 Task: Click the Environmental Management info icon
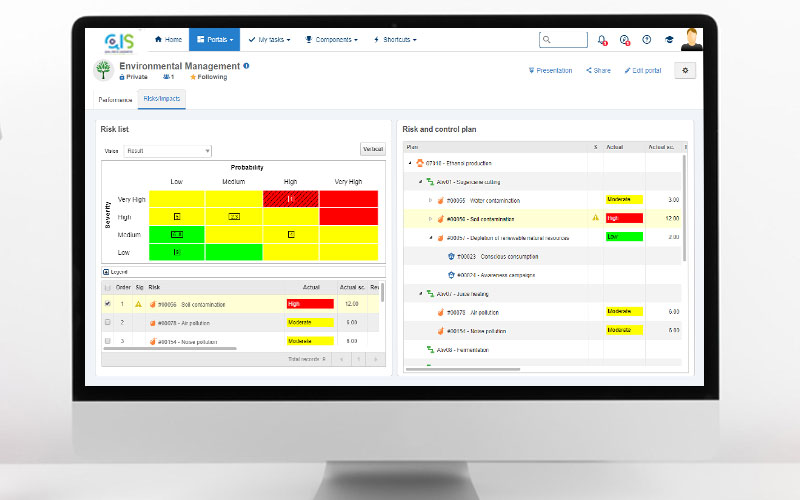click(x=247, y=66)
